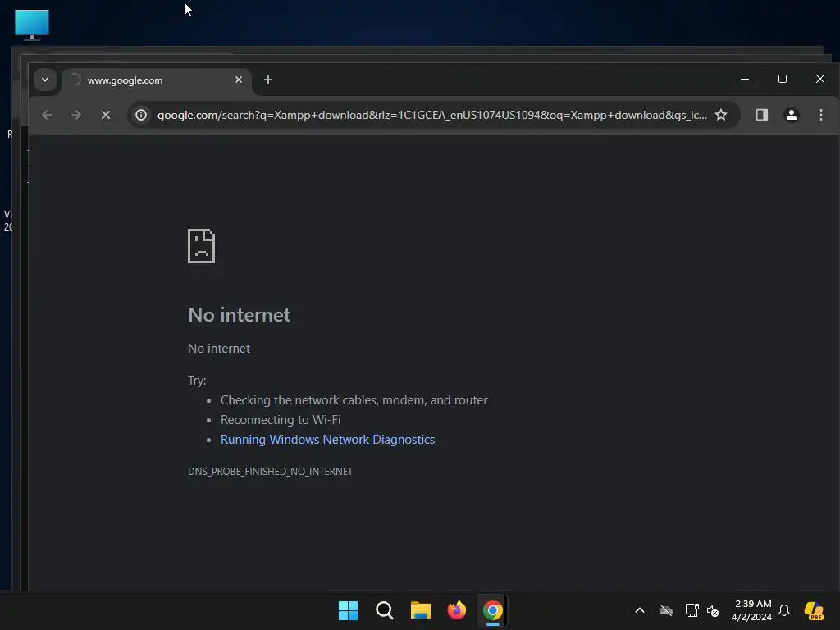840x630 pixels.
Task: Click the OneDrive cloud tray icon
Action: [x=666, y=610]
